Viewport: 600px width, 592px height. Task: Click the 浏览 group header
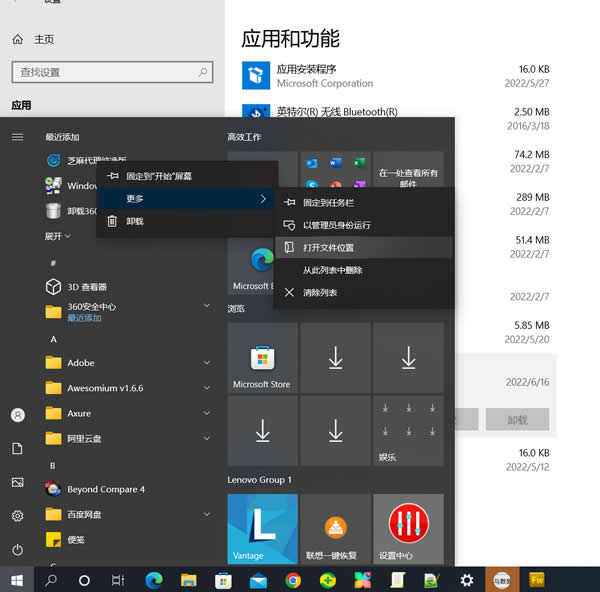point(236,308)
